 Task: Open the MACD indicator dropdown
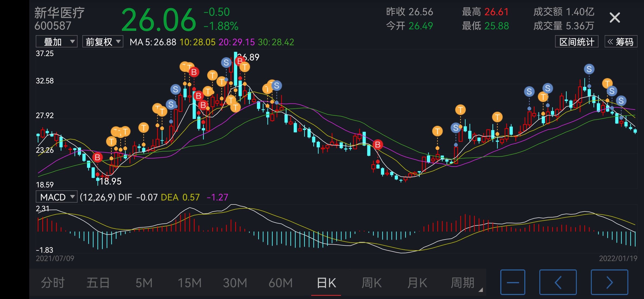[57, 197]
